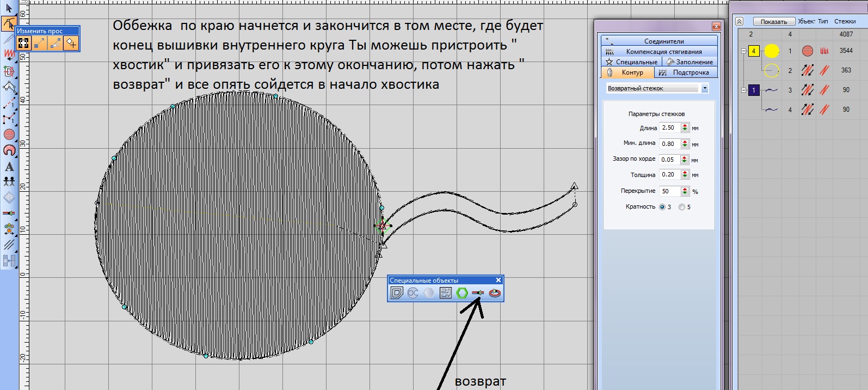Click the return stitch icon in Специальные объекты
868x390 pixels.
(478, 293)
